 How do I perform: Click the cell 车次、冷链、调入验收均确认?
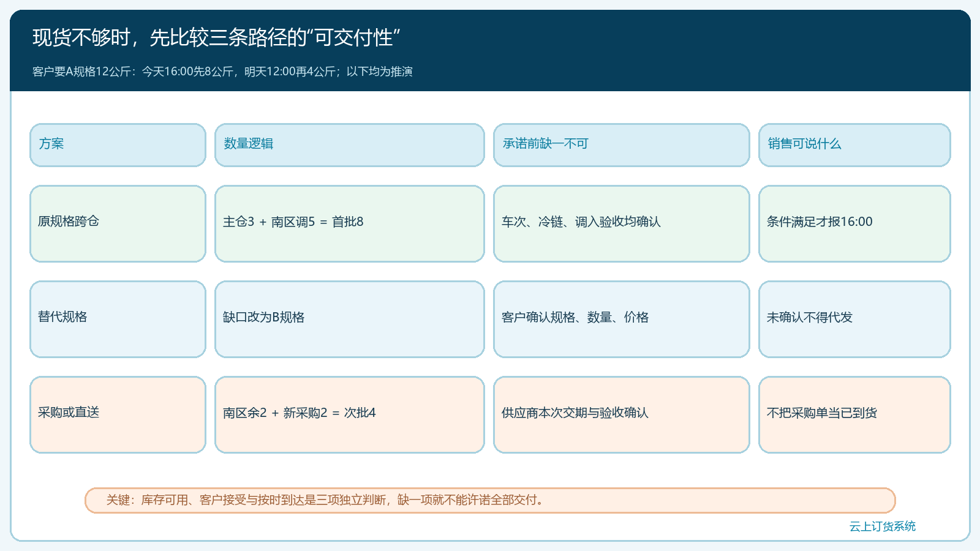click(622, 224)
